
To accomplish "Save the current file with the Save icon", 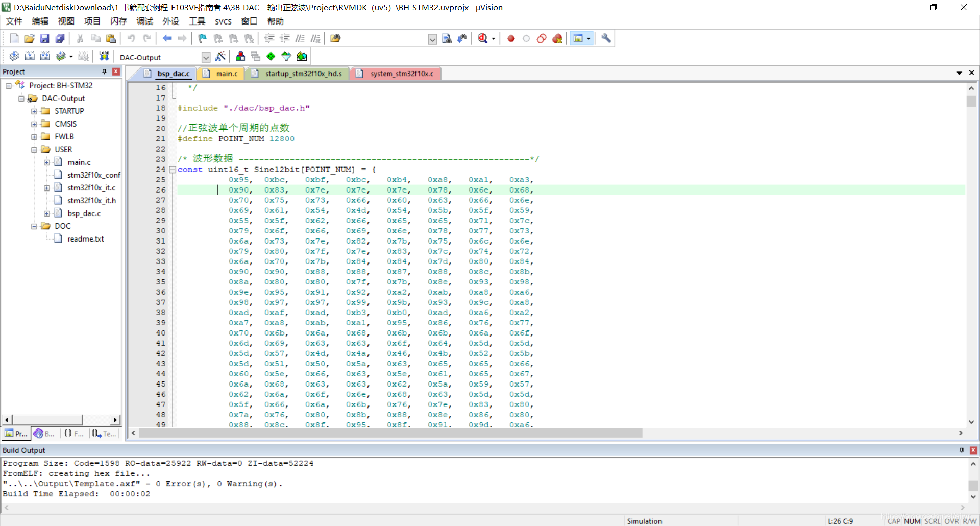I will click(x=45, y=38).
